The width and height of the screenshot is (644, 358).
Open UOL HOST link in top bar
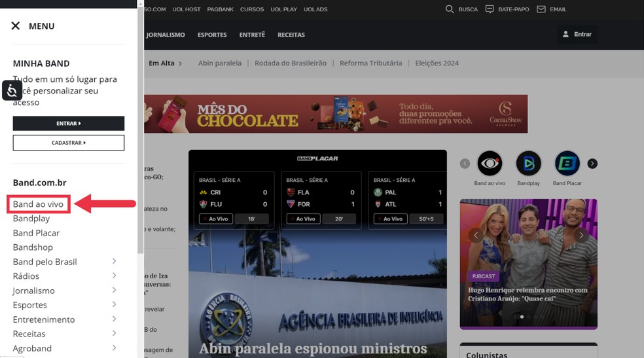coord(187,9)
